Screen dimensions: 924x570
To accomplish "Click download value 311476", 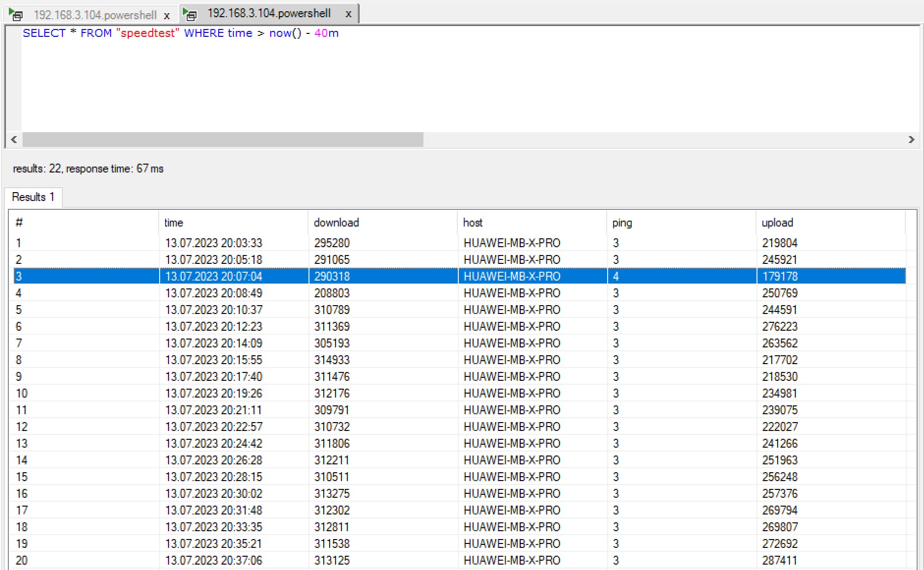I will pyautogui.click(x=332, y=376).
